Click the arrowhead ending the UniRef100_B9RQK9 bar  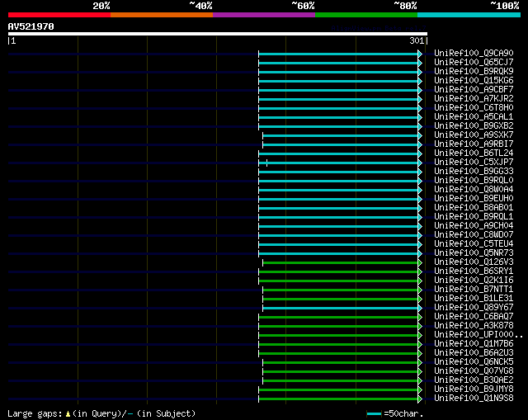(420, 72)
